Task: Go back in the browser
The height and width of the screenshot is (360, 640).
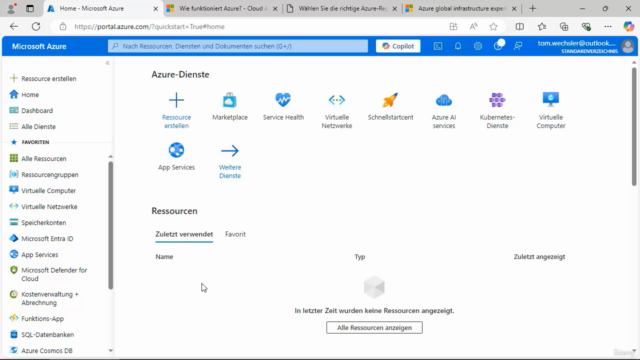Action: pyautogui.click(x=14, y=27)
